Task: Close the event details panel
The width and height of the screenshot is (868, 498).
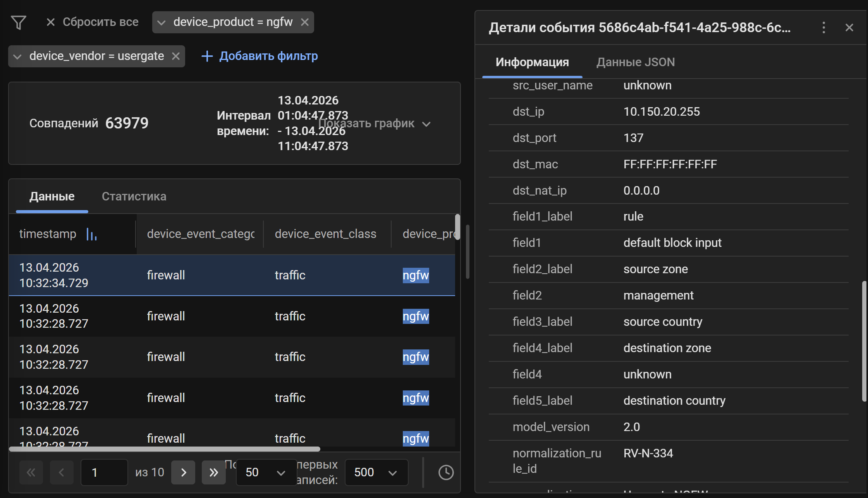Action: pyautogui.click(x=849, y=27)
